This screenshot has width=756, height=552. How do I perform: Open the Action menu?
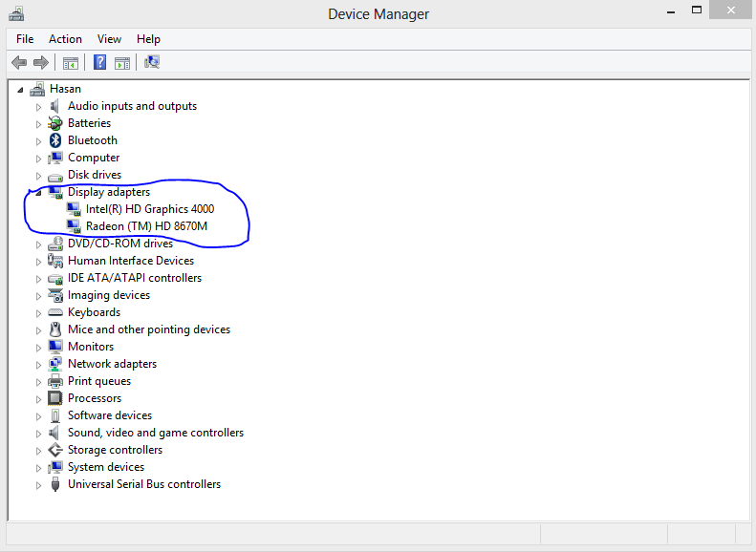(65, 39)
